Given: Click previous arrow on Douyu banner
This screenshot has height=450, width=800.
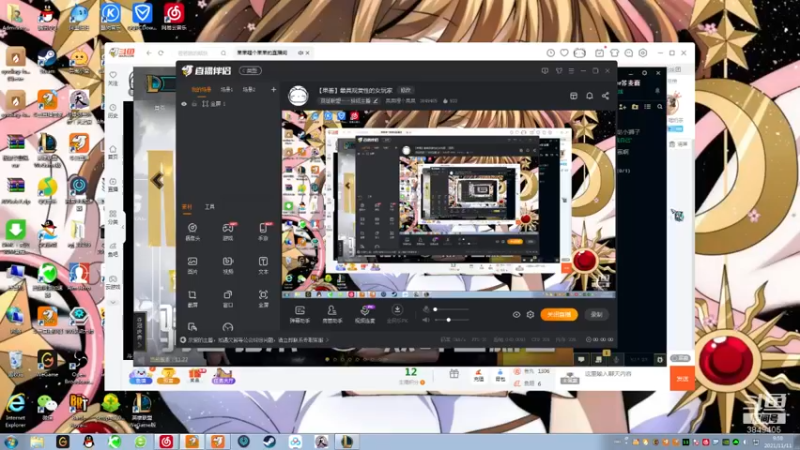Looking at the screenshot, I should pyautogui.click(x=157, y=180).
